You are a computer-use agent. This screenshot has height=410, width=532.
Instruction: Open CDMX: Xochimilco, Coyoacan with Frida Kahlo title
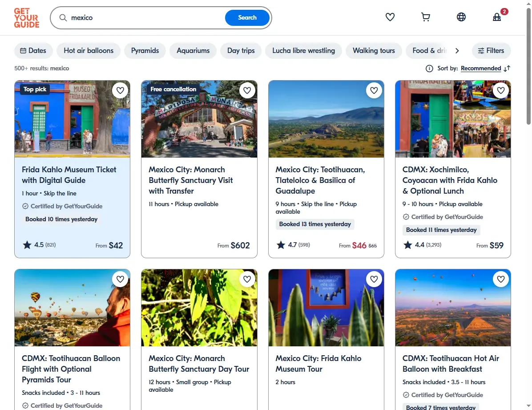[x=450, y=180]
